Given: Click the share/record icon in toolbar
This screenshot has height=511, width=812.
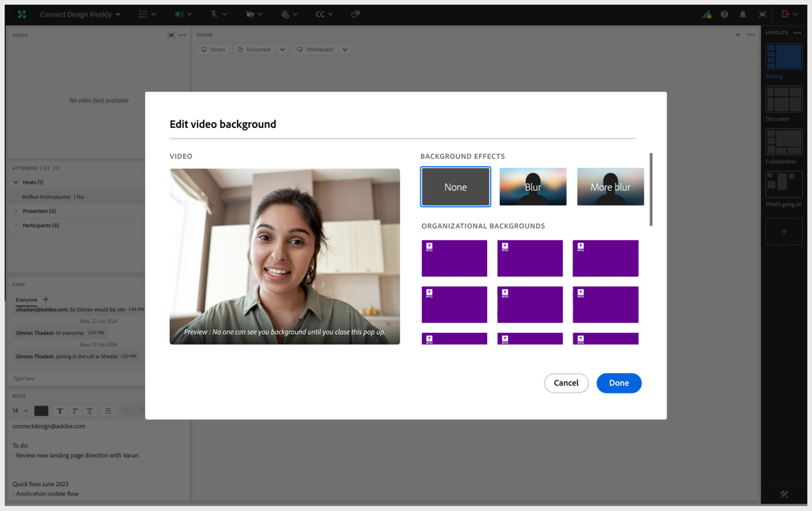Looking at the screenshot, I should tap(356, 14).
